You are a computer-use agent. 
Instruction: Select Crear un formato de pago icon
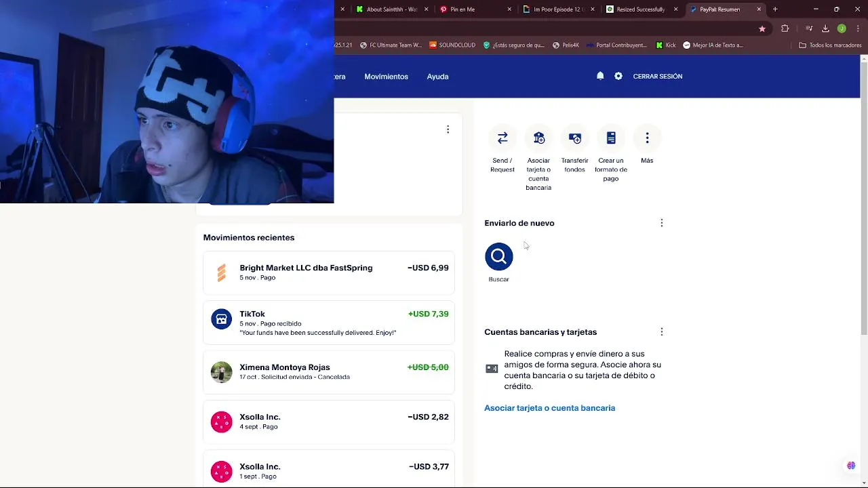click(611, 138)
